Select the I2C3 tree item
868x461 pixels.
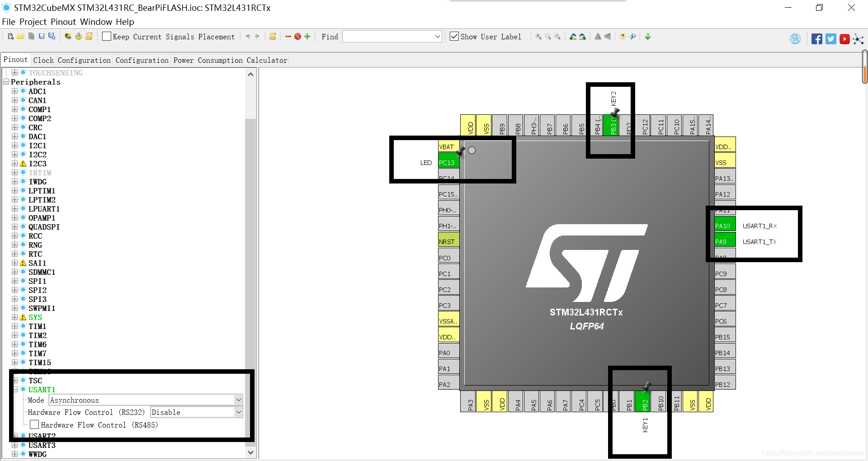(x=38, y=164)
